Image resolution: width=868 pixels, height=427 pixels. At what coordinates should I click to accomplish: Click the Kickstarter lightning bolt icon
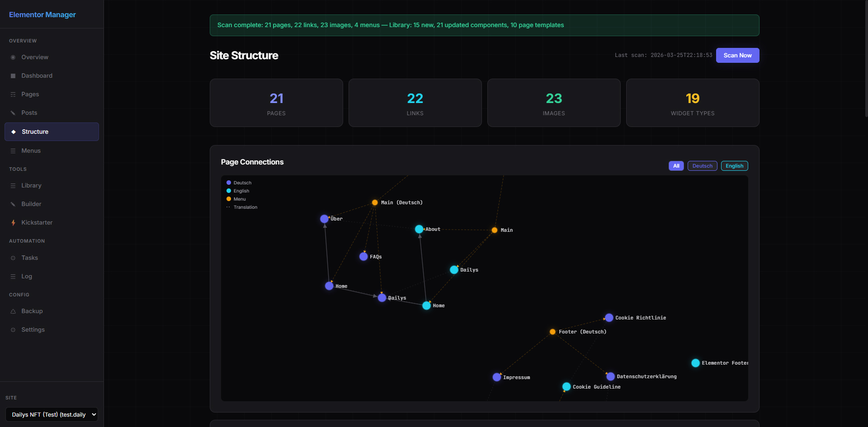13,223
